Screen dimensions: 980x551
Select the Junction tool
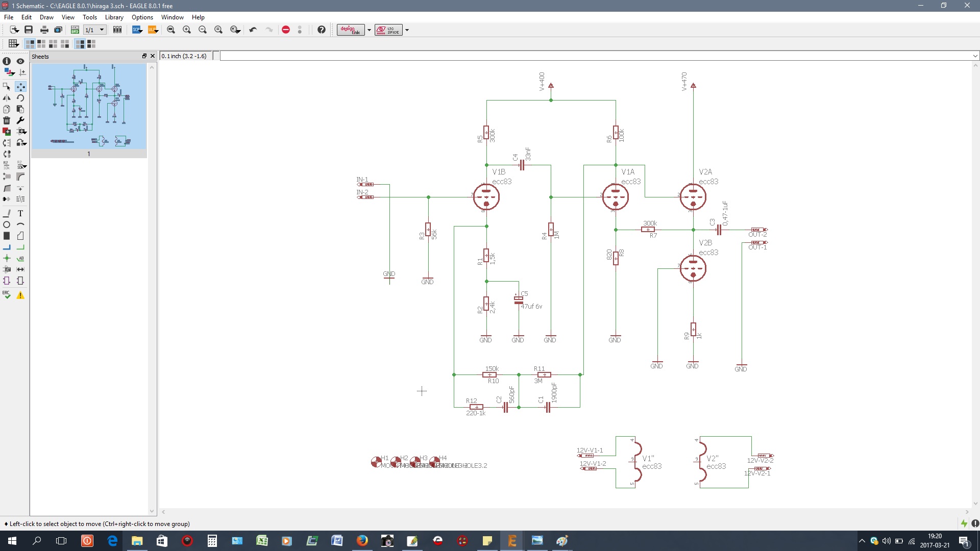tap(7, 258)
